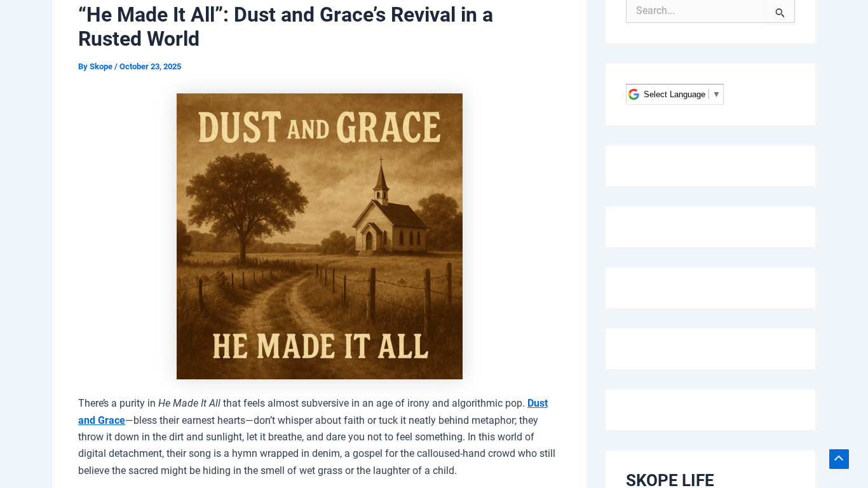
Task: Click the empty widget directly above SKOPE LIFE
Action: 710,410
